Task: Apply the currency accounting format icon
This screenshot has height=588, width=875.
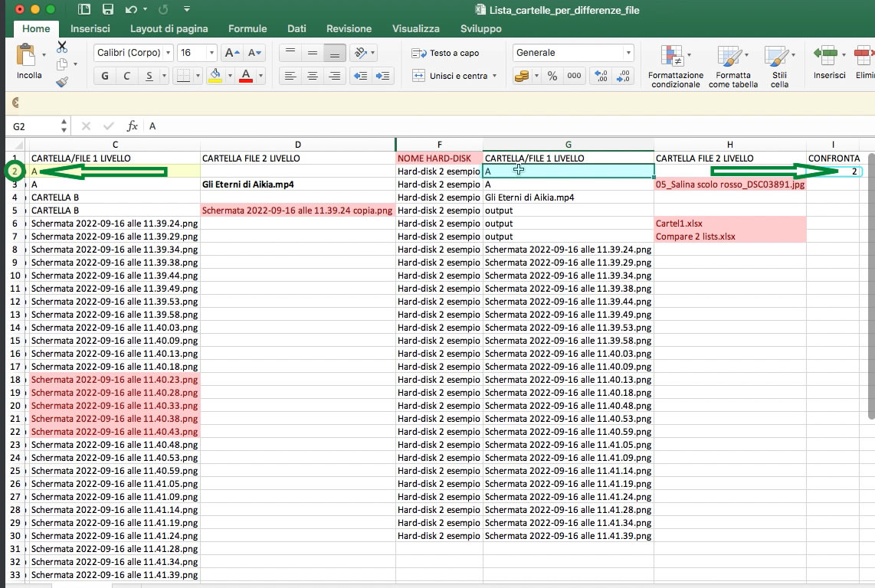Action: point(522,76)
